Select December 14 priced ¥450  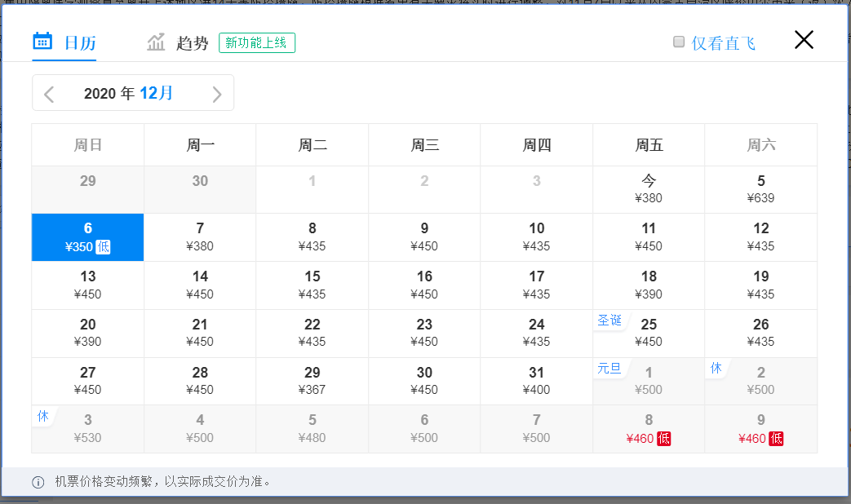(200, 285)
